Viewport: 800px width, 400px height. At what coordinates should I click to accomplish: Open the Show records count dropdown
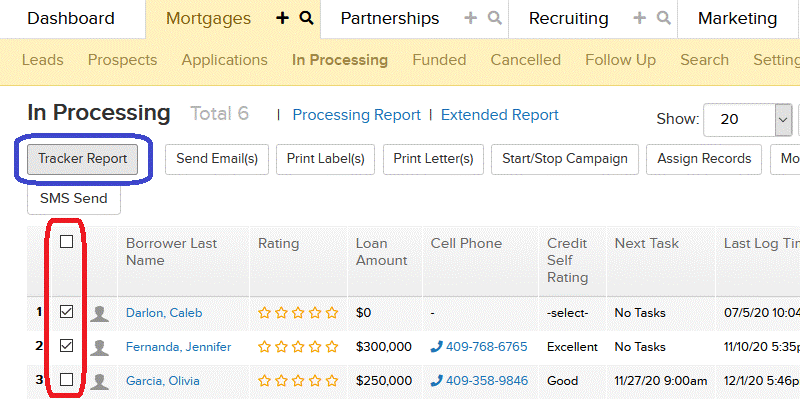pyautogui.click(x=747, y=120)
